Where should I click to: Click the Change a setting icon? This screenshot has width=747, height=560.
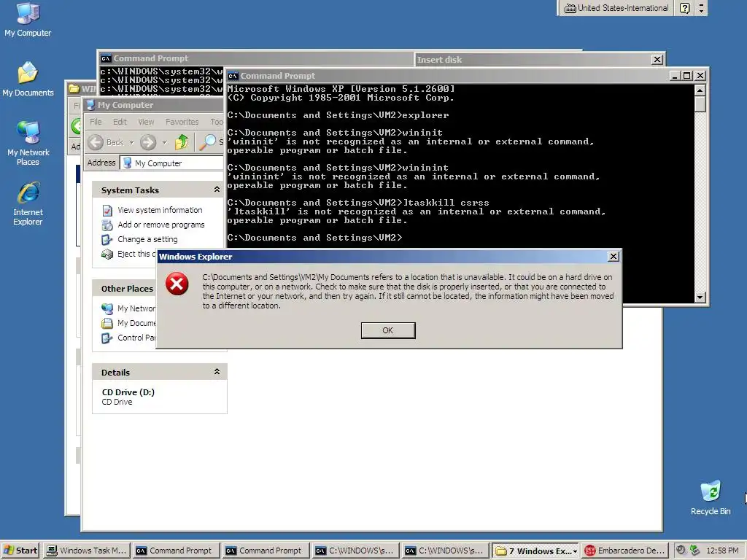[107, 239]
